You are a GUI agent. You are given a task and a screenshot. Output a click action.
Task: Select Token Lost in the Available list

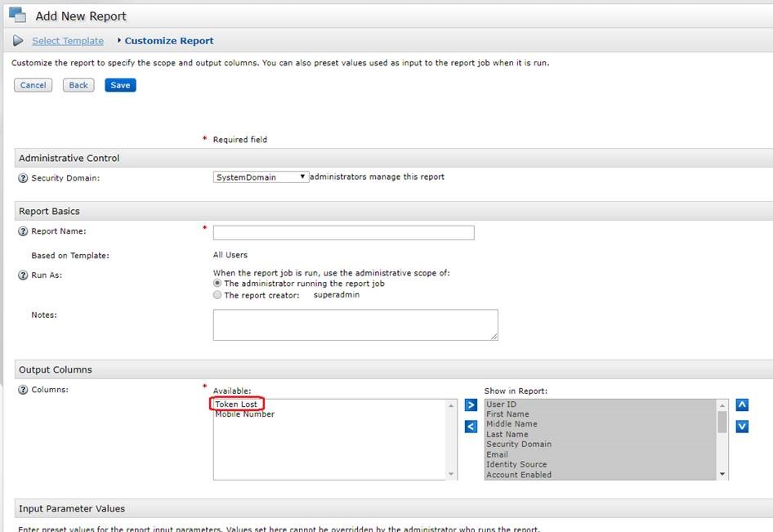[236, 404]
